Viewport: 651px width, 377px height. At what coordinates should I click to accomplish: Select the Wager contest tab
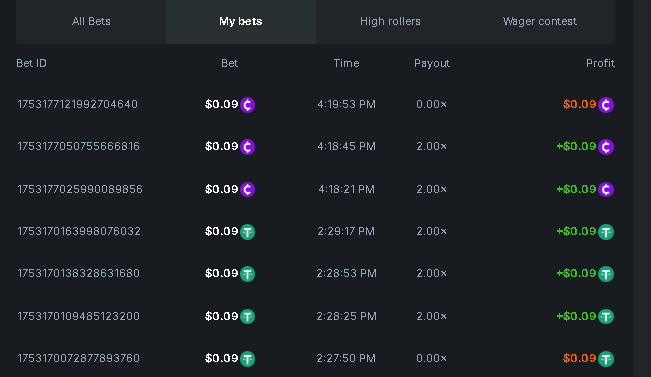(x=540, y=22)
